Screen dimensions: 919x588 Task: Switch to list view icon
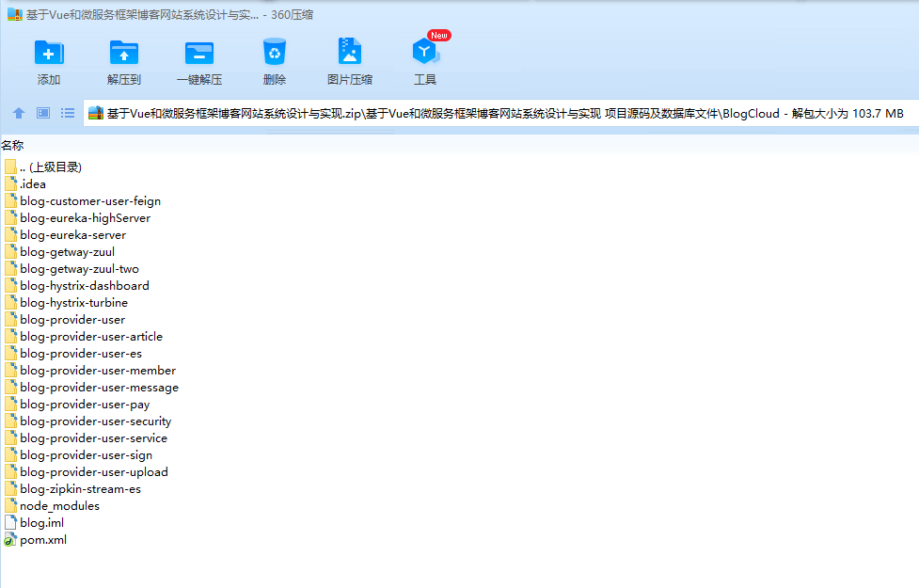pyautogui.click(x=68, y=113)
